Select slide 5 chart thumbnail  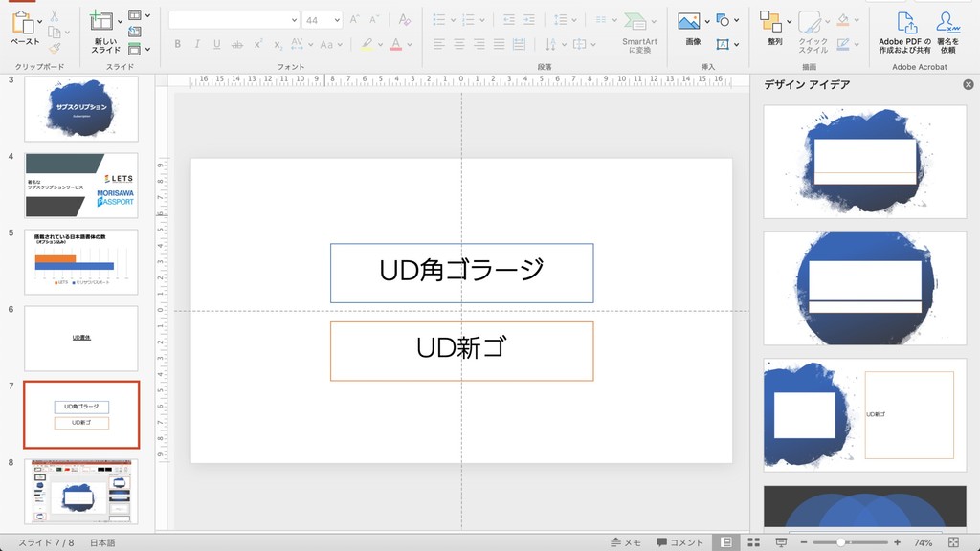pos(81,261)
